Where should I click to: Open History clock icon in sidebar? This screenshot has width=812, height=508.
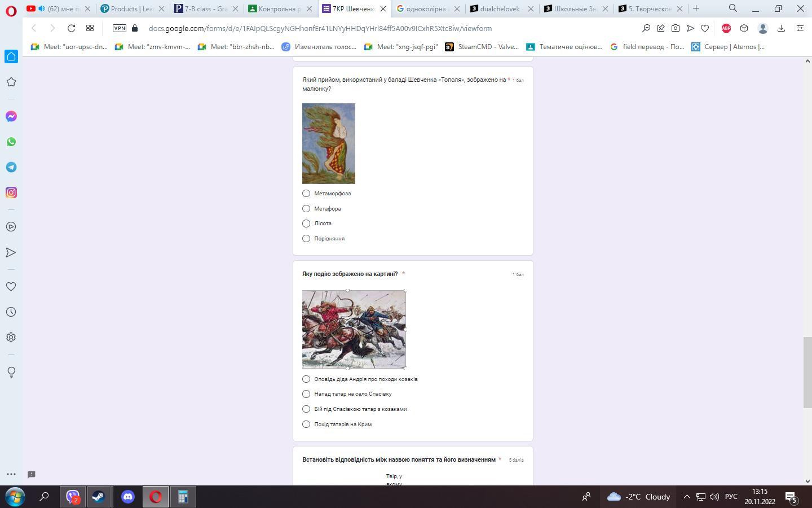coord(11,312)
